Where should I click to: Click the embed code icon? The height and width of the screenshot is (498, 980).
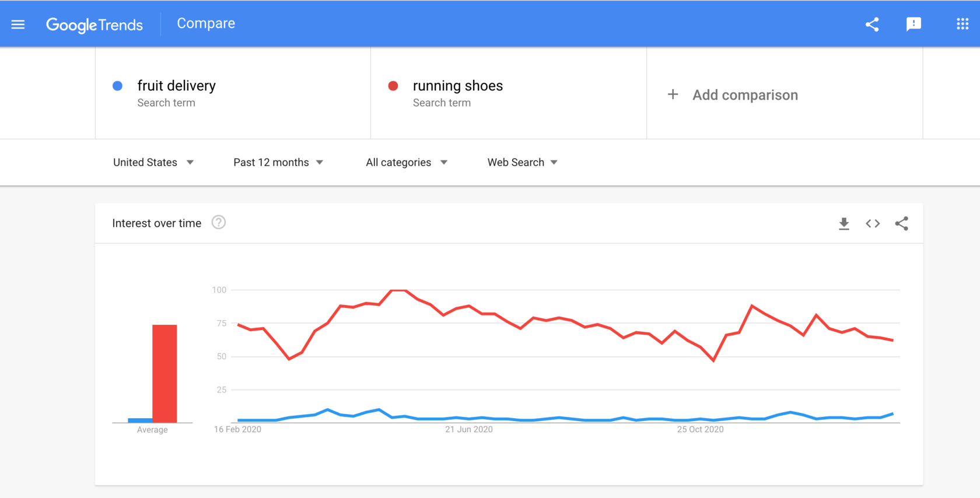(873, 223)
